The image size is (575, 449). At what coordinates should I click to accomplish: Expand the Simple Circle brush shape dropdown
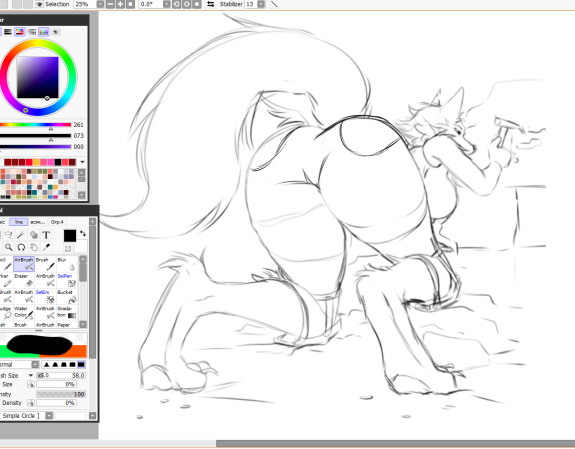tap(49, 416)
